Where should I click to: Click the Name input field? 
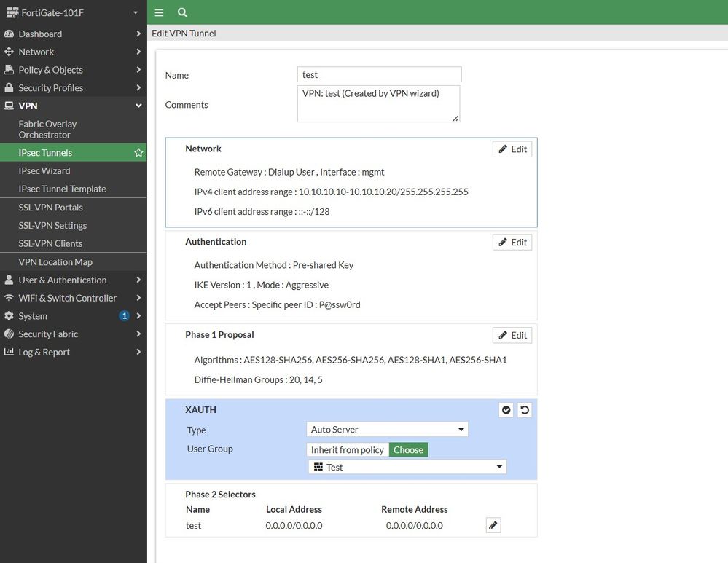click(x=379, y=74)
